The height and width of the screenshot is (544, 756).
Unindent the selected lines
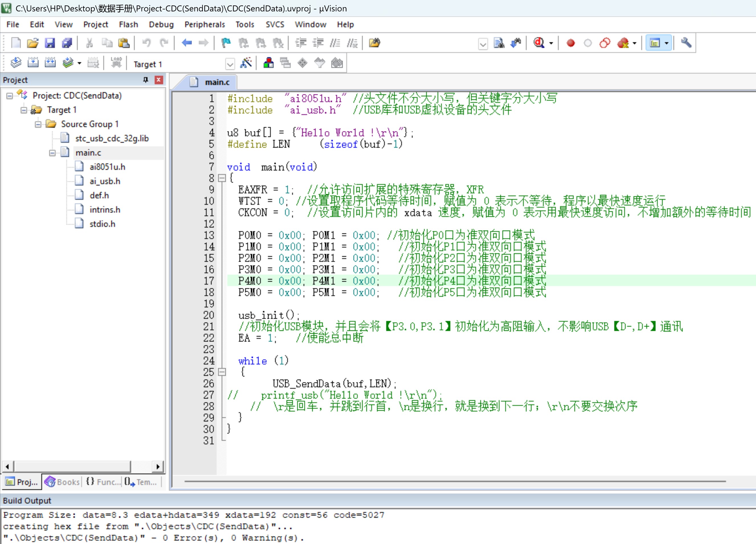318,43
